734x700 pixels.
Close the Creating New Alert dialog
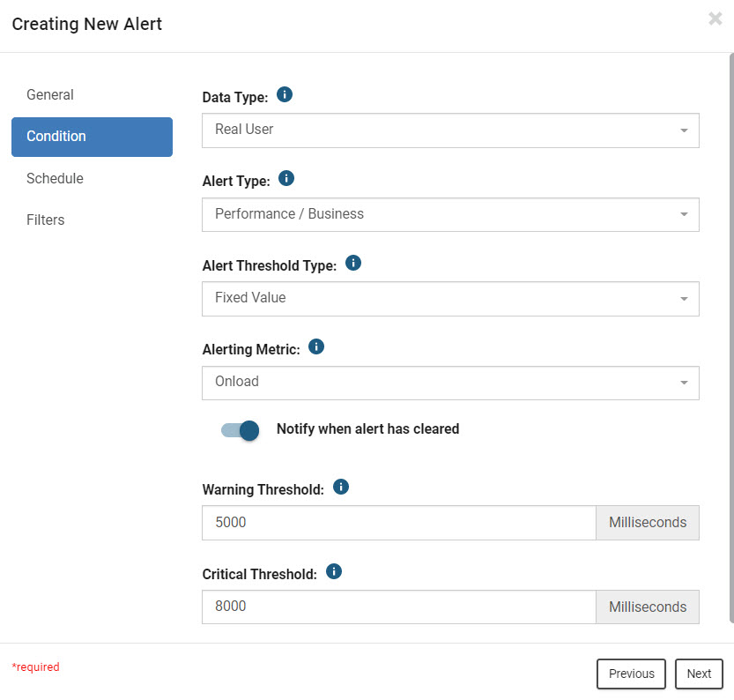point(715,19)
